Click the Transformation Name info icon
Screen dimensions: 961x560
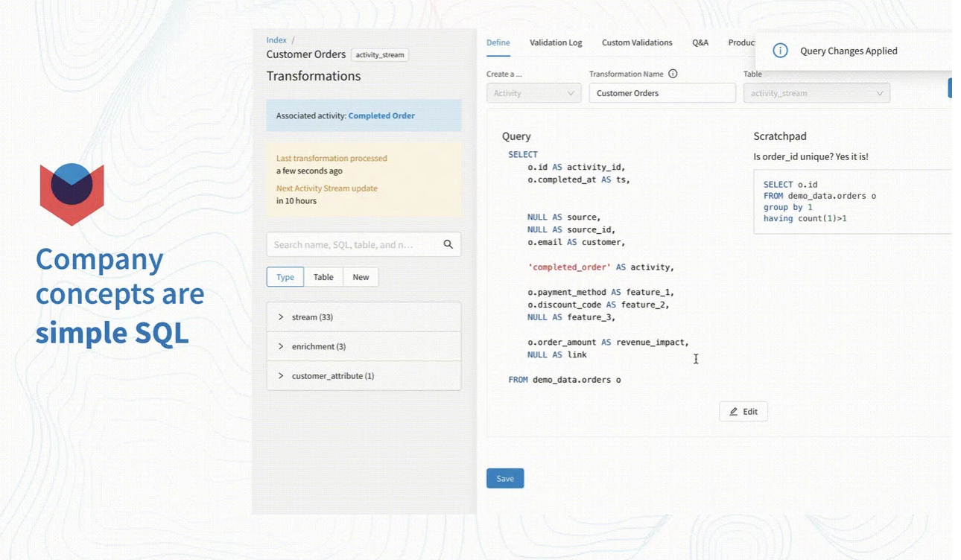point(673,74)
